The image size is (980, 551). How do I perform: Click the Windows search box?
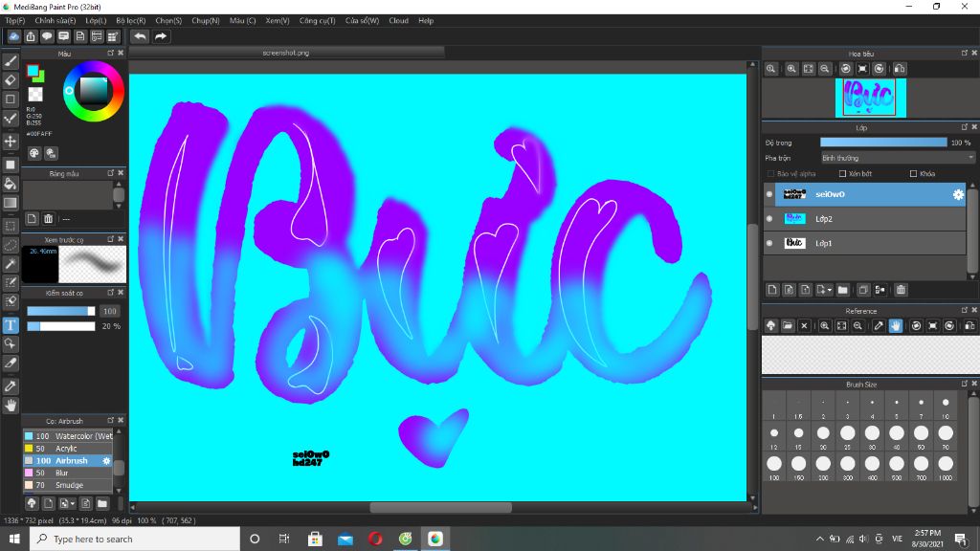point(134,539)
